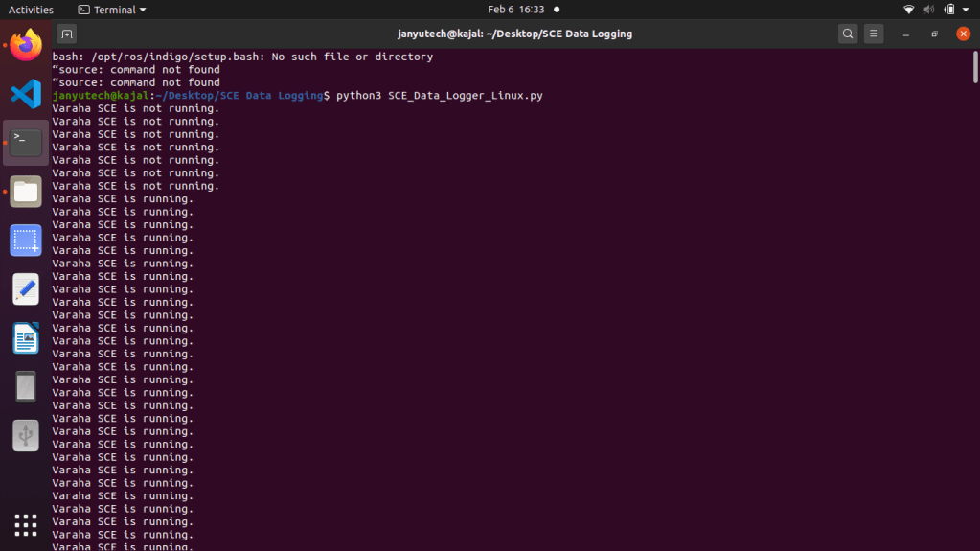Launch LibreOffice Writer from the dock
The image size is (980, 551).
point(26,337)
